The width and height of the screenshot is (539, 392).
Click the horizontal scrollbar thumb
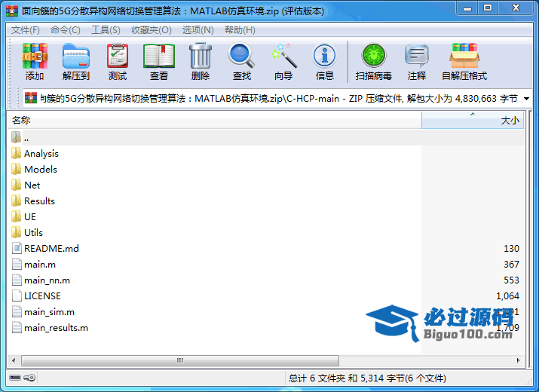point(180,360)
